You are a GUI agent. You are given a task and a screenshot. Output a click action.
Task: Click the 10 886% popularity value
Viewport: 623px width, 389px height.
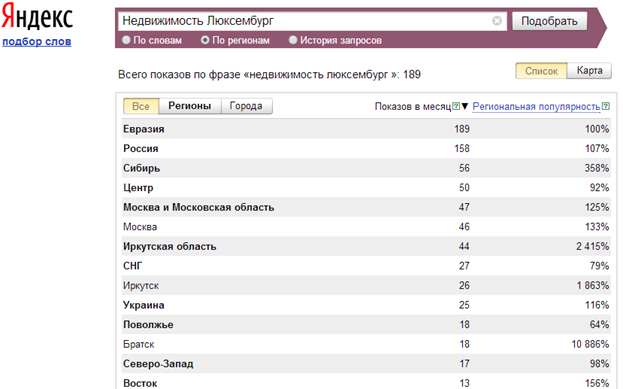tap(590, 344)
